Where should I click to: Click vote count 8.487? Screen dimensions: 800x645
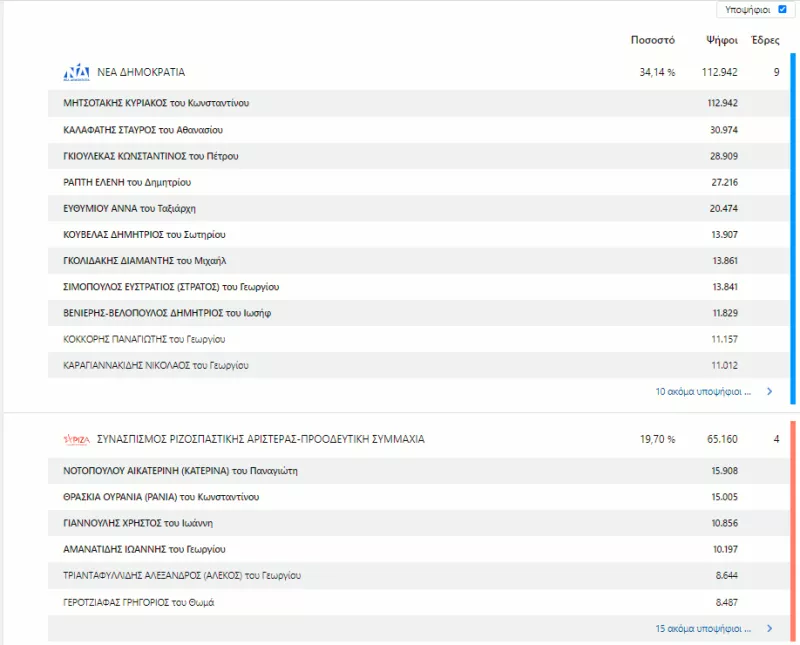(x=727, y=602)
